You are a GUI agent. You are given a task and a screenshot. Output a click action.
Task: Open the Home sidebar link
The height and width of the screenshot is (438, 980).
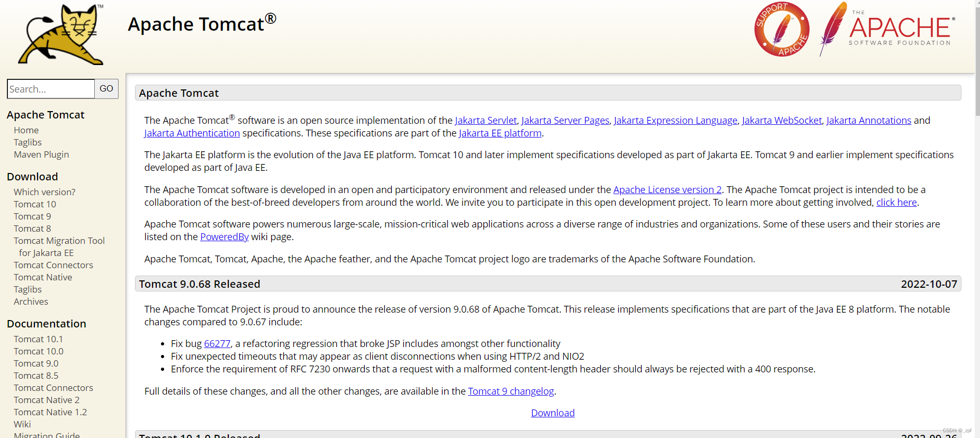26,130
